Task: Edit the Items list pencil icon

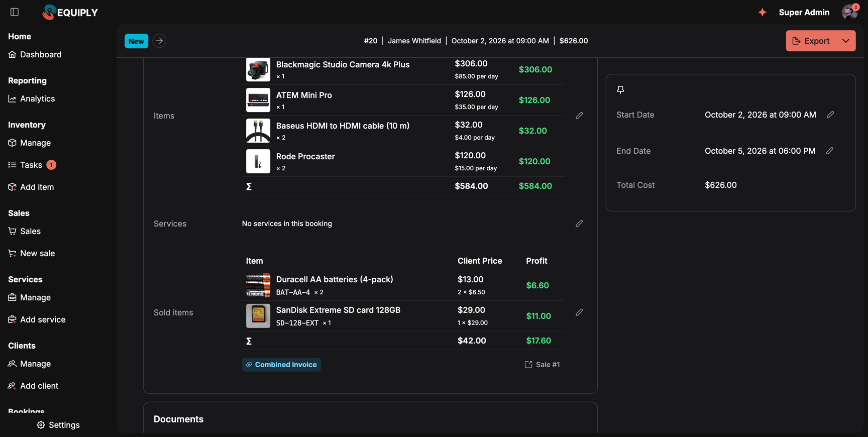Action: pos(579,116)
